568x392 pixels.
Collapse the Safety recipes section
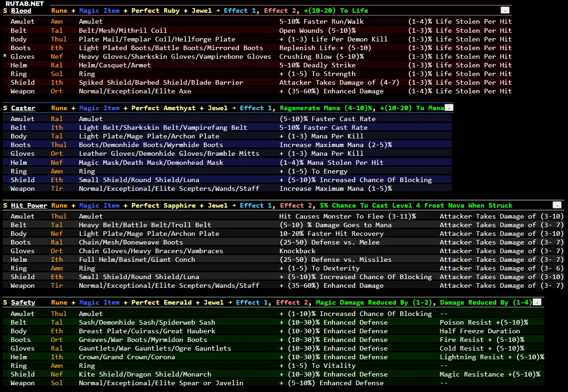point(537,302)
